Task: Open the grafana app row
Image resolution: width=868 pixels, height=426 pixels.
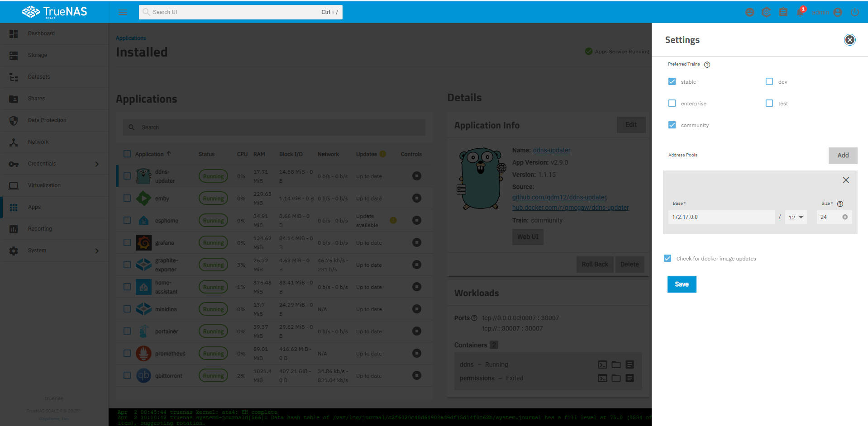Action: tap(274, 243)
